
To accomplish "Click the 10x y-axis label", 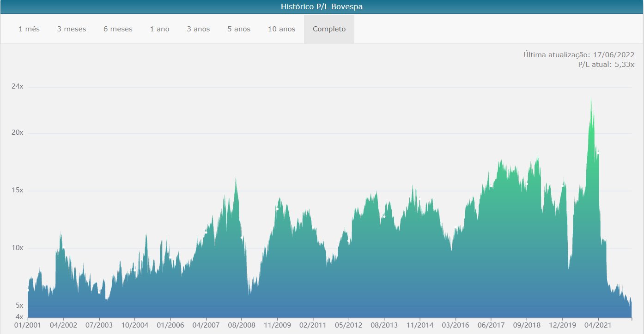I will (x=17, y=248).
